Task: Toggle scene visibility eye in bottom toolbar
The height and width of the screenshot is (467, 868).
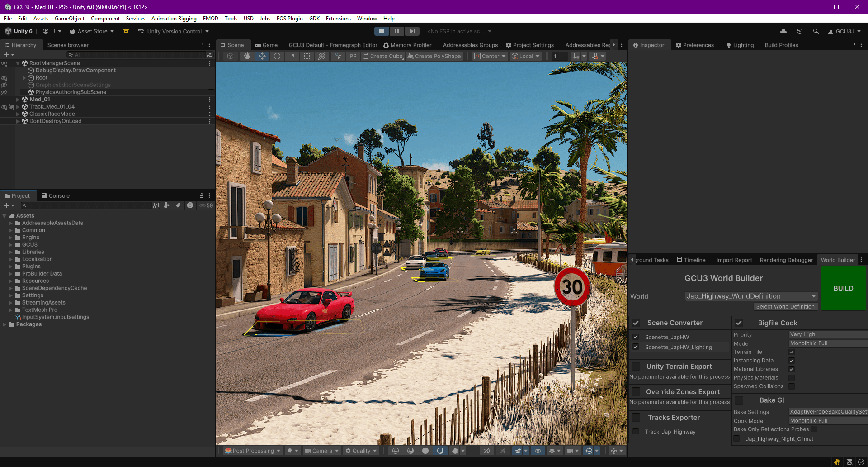Action: point(538,451)
